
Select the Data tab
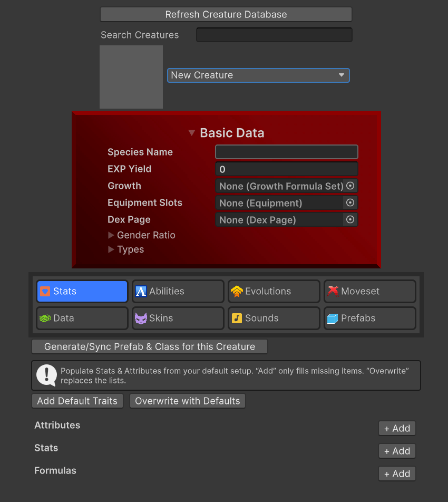[82, 318]
